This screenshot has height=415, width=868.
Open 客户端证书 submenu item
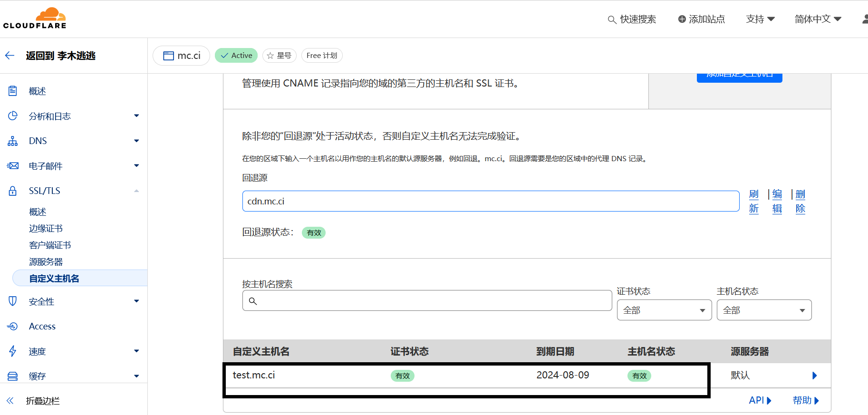(50, 245)
